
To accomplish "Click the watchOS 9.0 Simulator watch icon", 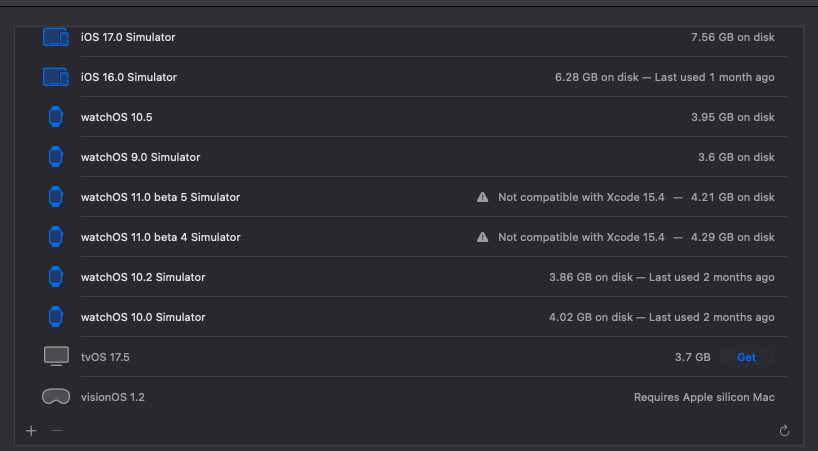I will coord(56,157).
